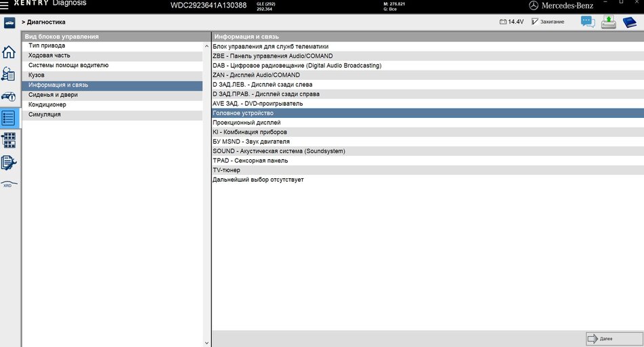Select Сиденья и двери category

(x=112, y=95)
